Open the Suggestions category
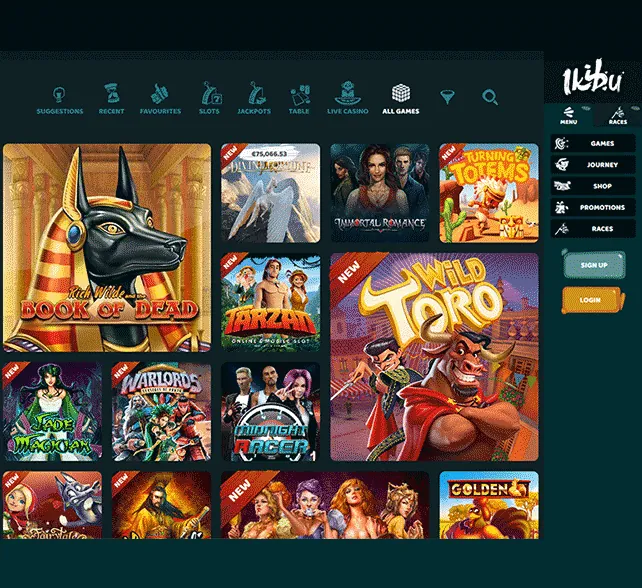 click(x=59, y=99)
